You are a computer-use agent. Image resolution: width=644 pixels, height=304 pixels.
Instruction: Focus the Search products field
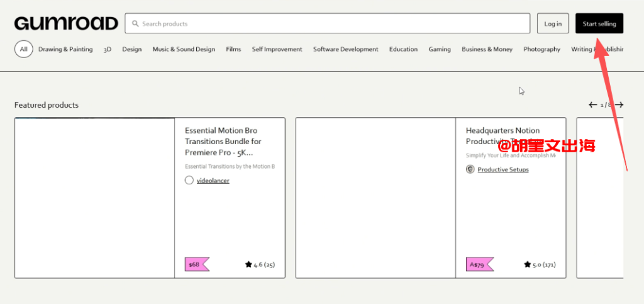pyautogui.click(x=327, y=23)
